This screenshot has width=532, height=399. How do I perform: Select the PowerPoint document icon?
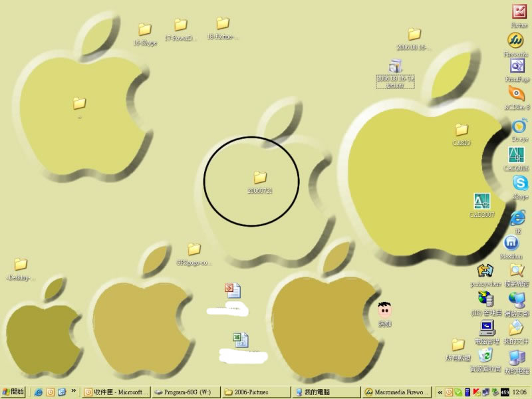(x=233, y=291)
